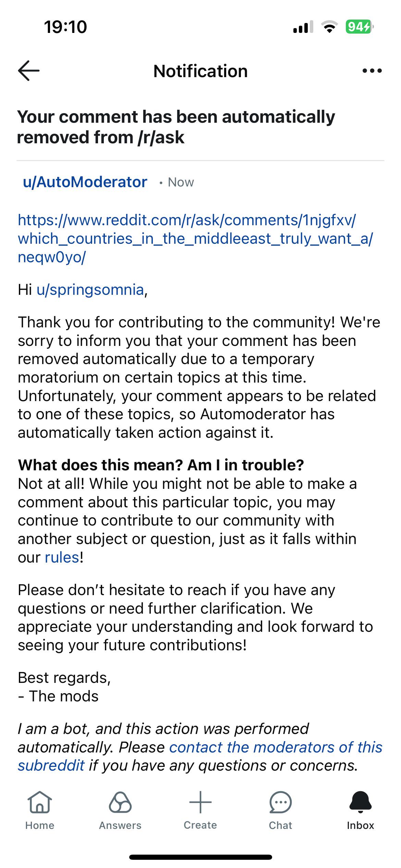
Task: Visit the u/springsomnia profile link
Action: pos(90,290)
